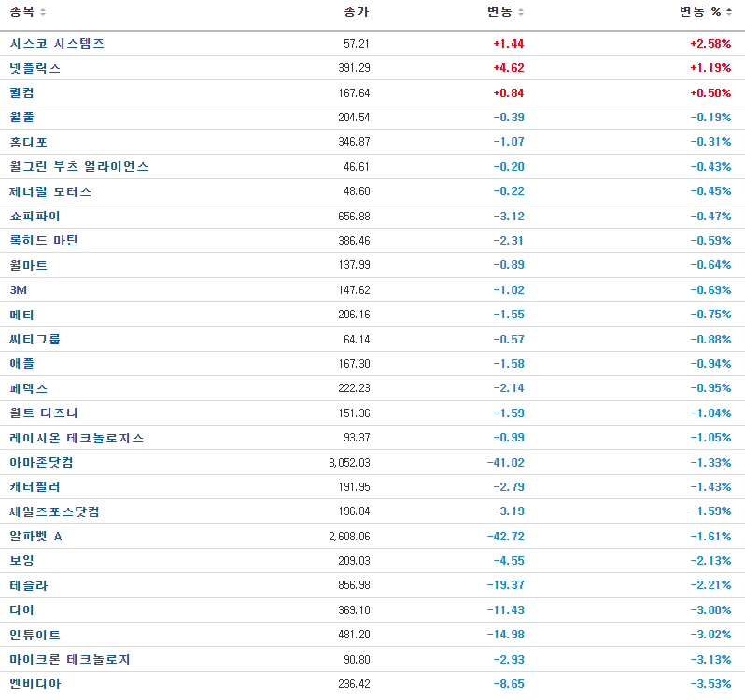Open the 월마트 stock link
This screenshot has width=745, height=700.
29,265
